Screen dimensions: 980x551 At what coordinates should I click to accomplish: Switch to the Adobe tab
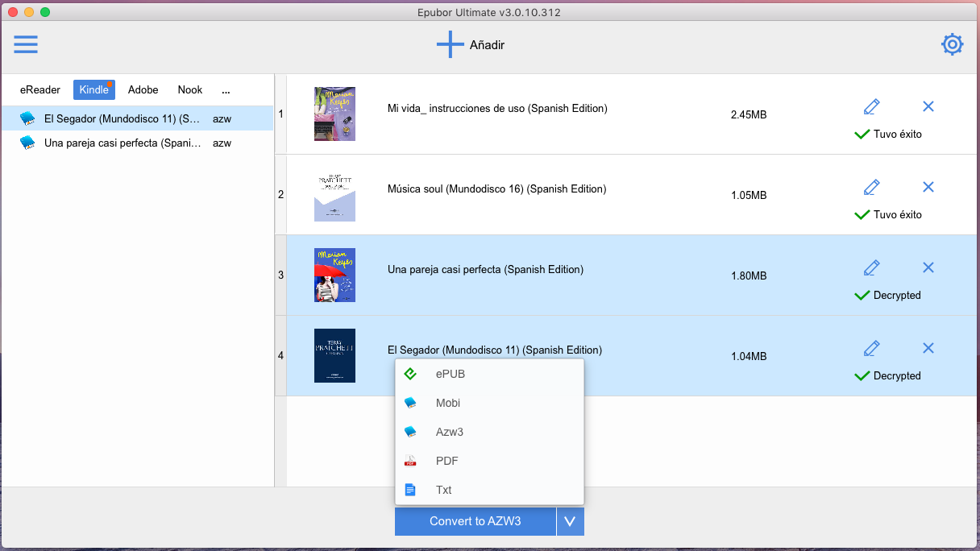tap(143, 89)
